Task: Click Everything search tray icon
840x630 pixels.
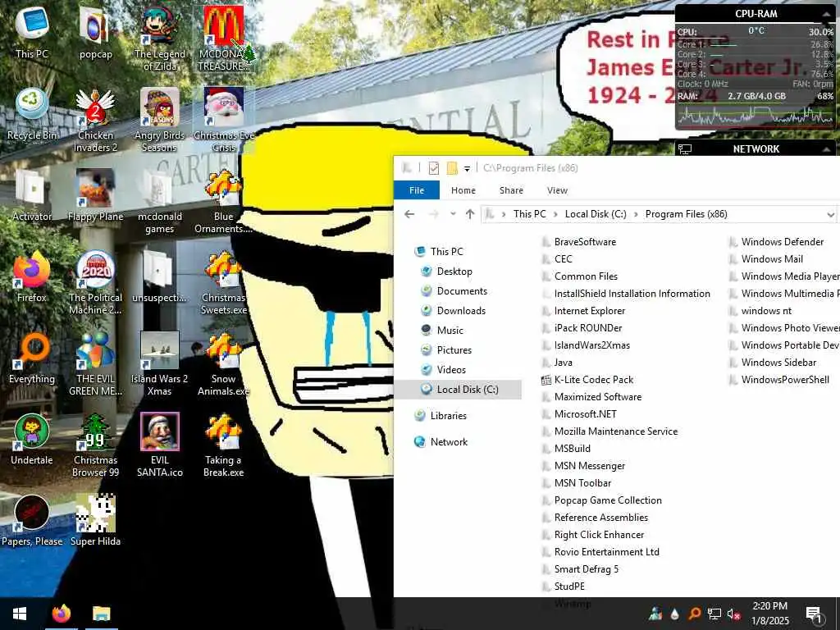Action: click(x=694, y=614)
